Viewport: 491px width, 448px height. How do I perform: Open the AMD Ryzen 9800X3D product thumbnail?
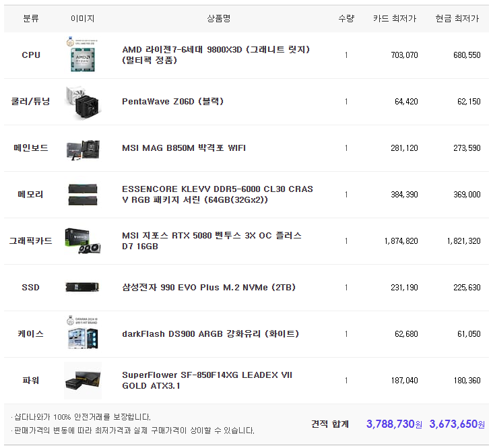(83, 55)
